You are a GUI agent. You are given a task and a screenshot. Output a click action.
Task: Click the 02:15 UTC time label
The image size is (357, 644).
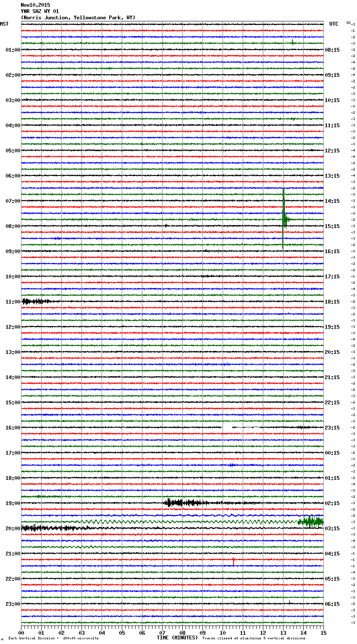[332, 503]
